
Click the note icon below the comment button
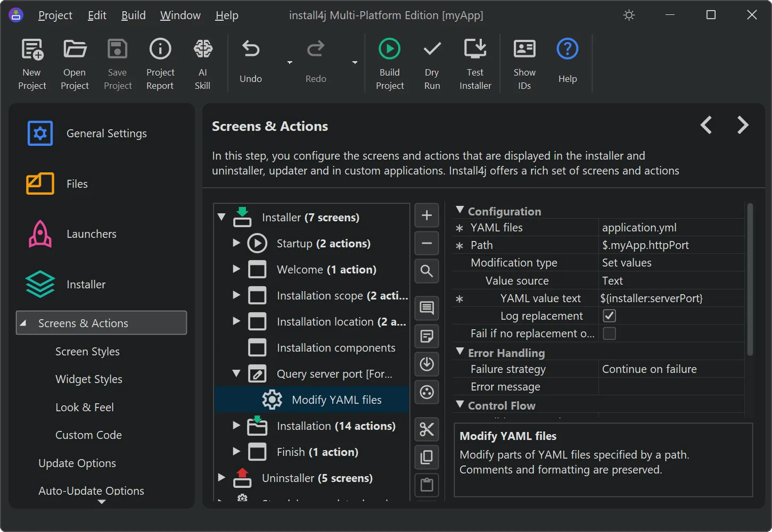(426, 336)
